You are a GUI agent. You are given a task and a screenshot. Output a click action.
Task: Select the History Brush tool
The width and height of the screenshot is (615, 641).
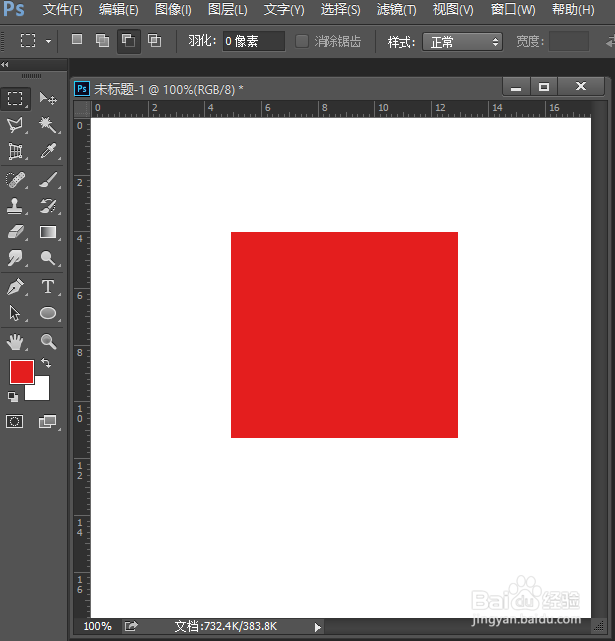[48, 206]
